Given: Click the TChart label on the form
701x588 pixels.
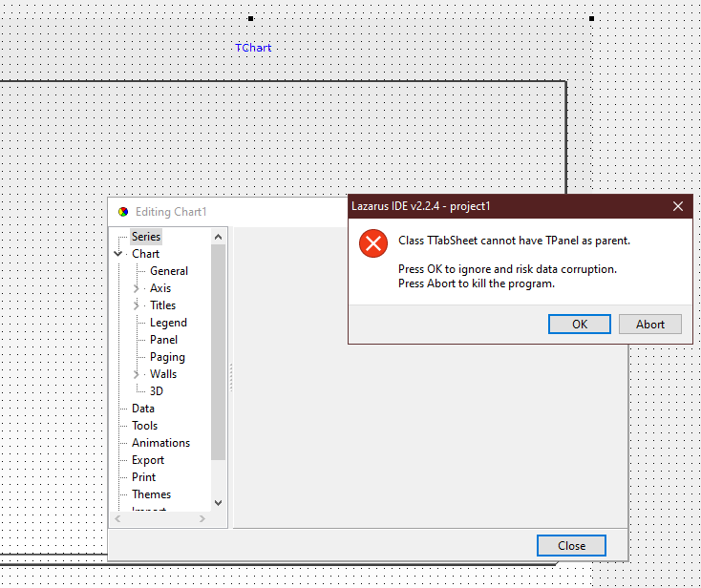Looking at the screenshot, I should [x=253, y=48].
